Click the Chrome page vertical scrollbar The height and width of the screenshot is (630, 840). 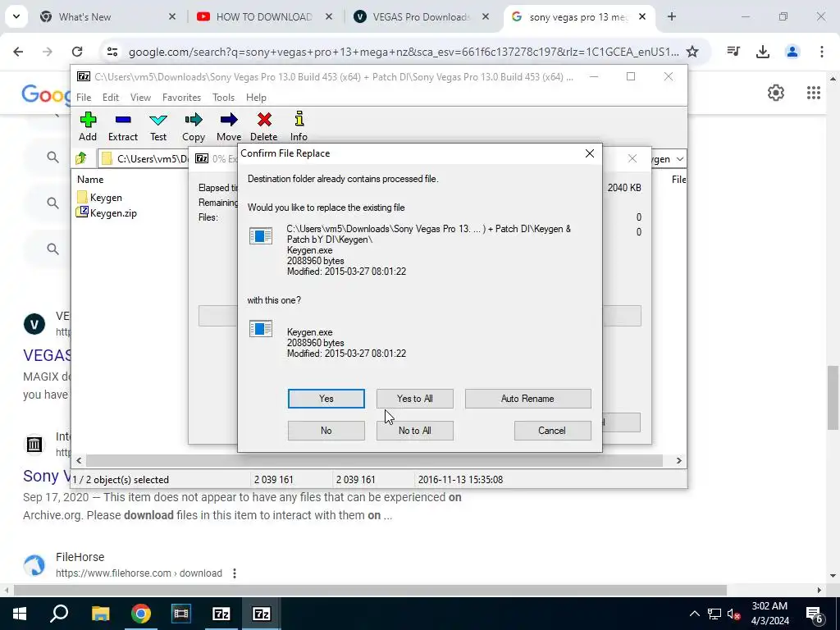coord(833,398)
